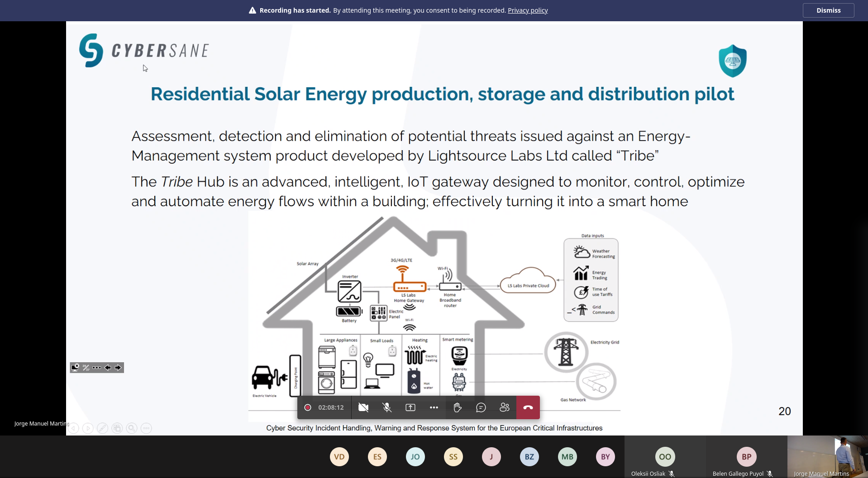Select participant avatar BY
Image resolution: width=868 pixels, height=478 pixels.
click(x=606, y=457)
